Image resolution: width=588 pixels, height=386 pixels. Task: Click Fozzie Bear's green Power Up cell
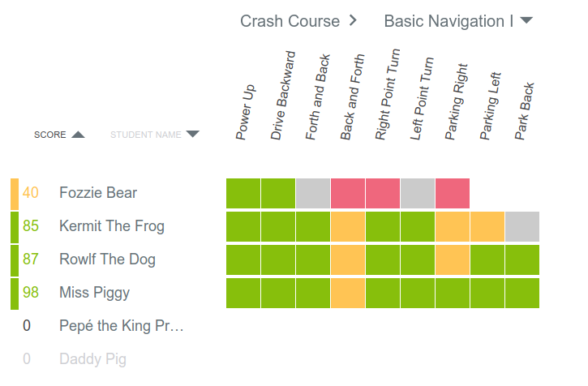(243, 193)
